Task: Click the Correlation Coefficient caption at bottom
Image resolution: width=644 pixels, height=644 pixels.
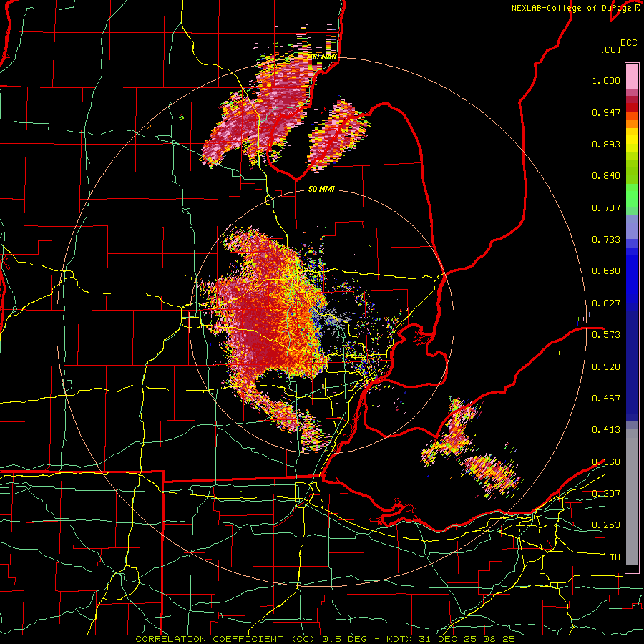Action: tap(325, 639)
